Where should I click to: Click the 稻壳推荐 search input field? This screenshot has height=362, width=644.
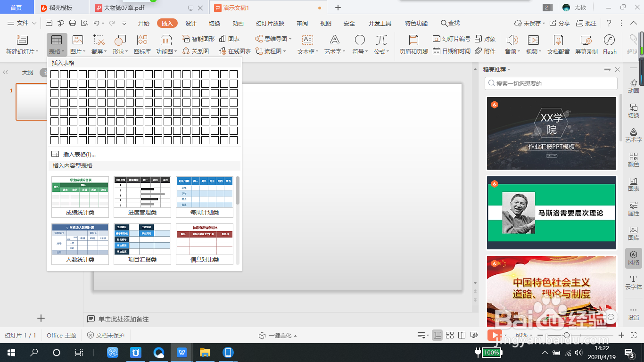(551, 83)
